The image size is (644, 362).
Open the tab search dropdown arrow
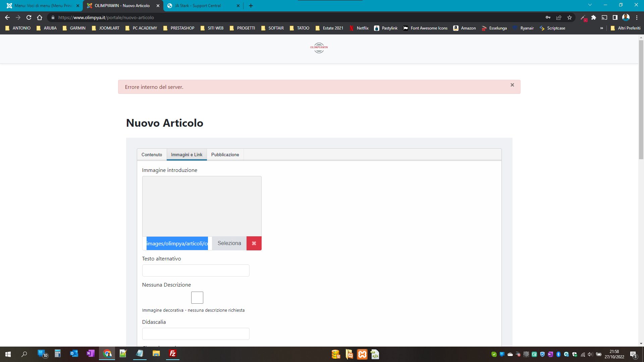point(590,5)
